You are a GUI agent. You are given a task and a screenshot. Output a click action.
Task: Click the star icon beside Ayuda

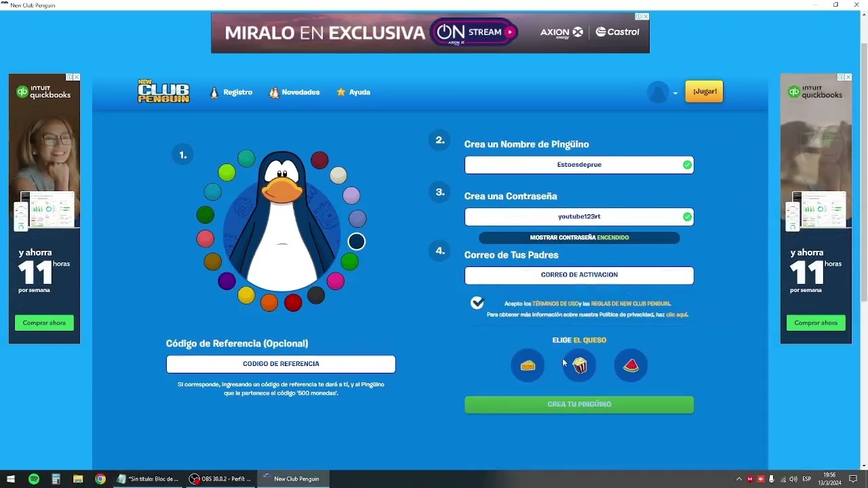(x=341, y=92)
